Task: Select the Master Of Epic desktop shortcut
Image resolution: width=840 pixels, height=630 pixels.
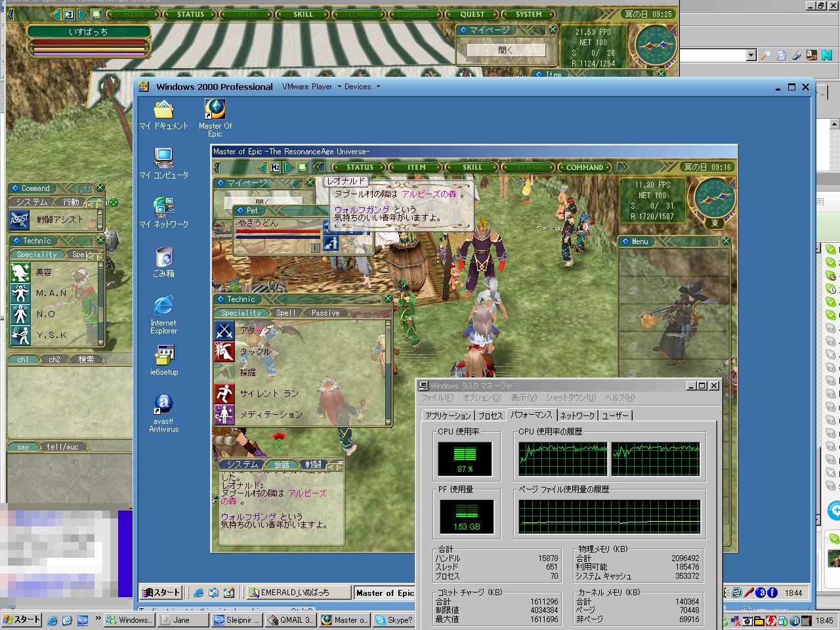Action: pos(215,118)
